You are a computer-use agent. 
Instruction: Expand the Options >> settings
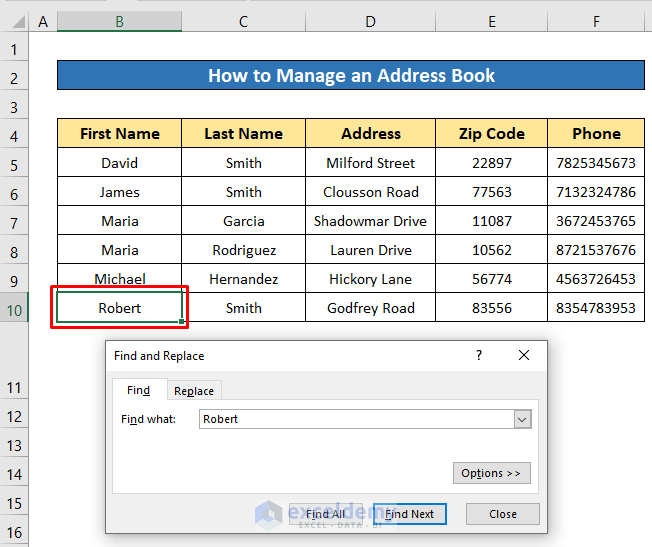pyautogui.click(x=491, y=473)
